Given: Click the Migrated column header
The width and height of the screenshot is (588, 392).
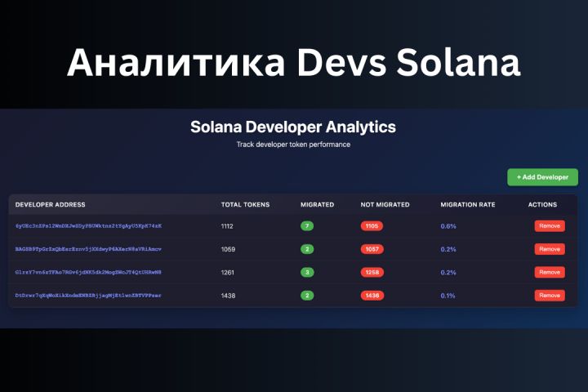Looking at the screenshot, I should 317,204.
